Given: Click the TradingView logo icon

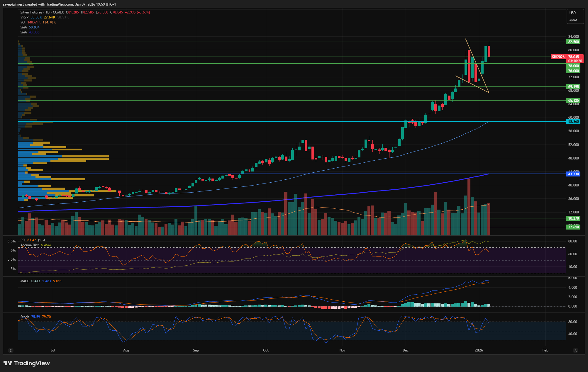Looking at the screenshot, I should pos(8,363).
